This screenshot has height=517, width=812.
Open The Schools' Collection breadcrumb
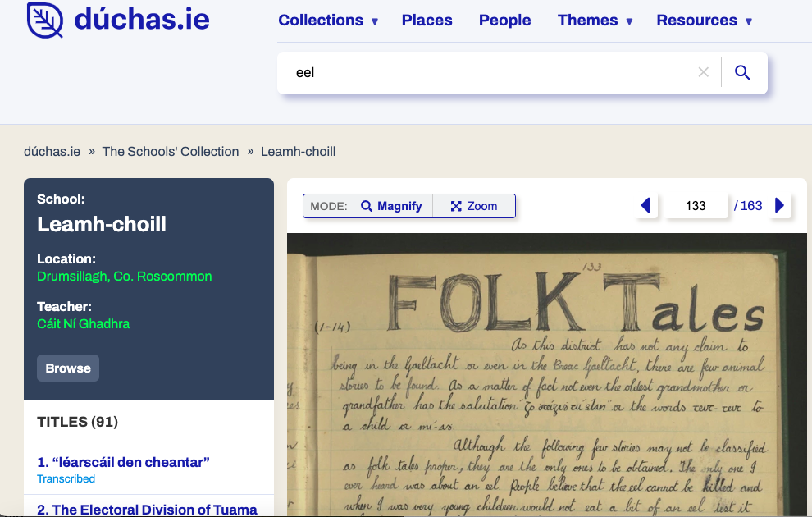click(x=171, y=152)
